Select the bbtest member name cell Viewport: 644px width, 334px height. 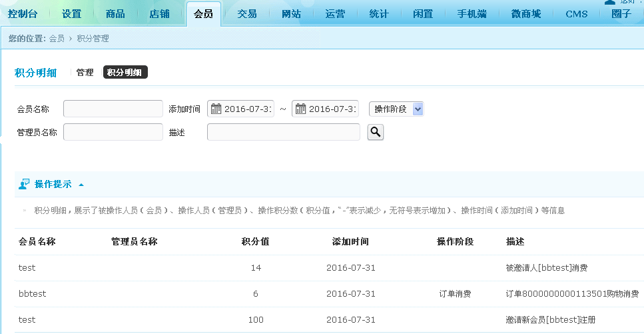coord(33,294)
